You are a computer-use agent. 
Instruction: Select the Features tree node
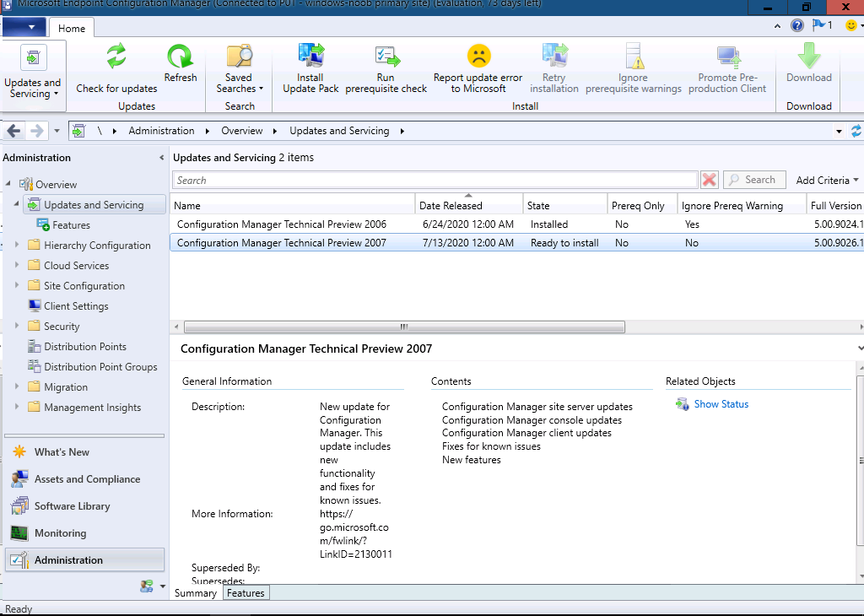click(71, 224)
